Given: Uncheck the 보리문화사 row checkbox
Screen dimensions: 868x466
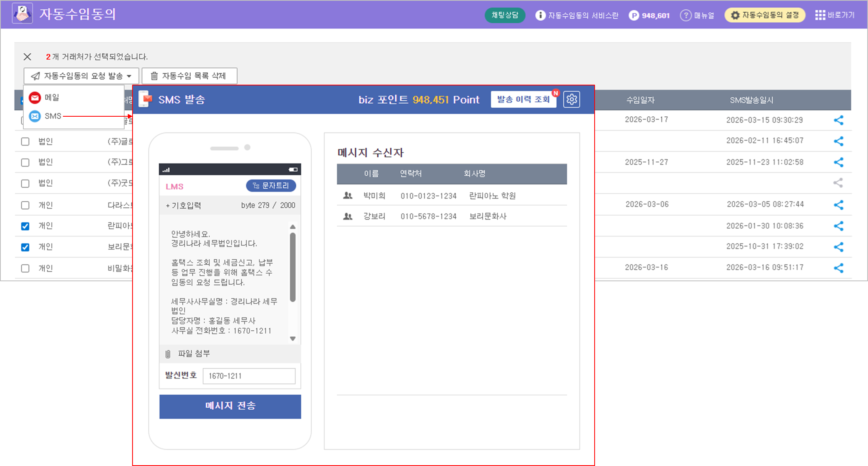Looking at the screenshot, I should 25,247.
